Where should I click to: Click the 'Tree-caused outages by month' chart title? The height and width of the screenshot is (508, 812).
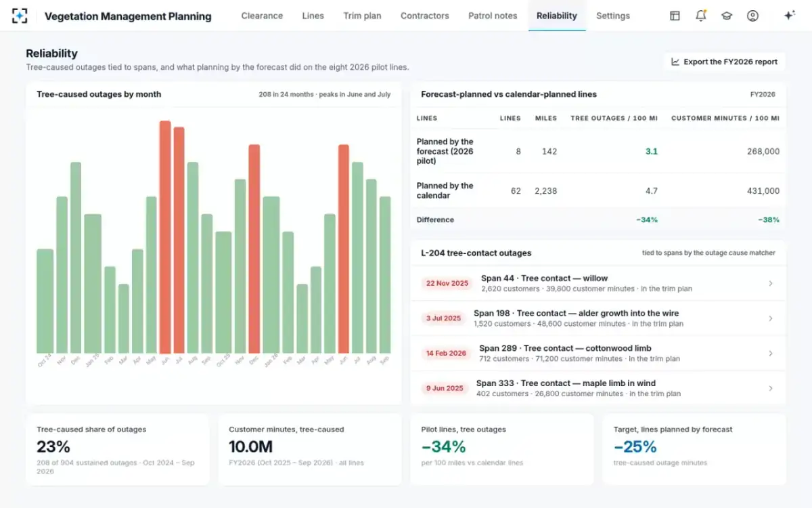pyautogui.click(x=99, y=94)
